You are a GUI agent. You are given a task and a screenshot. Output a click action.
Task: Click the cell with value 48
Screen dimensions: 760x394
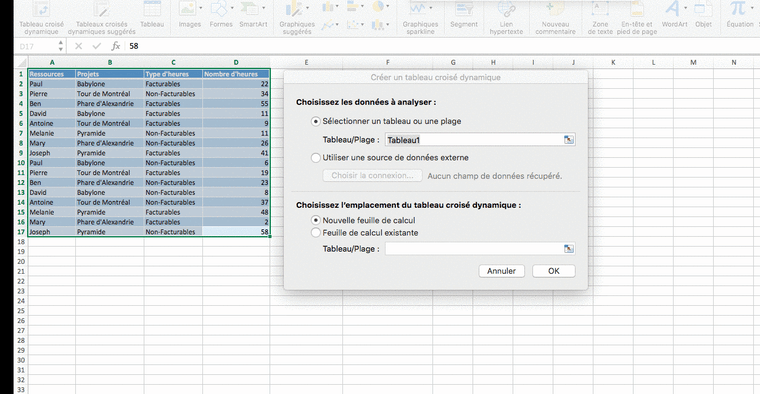point(236,212)
